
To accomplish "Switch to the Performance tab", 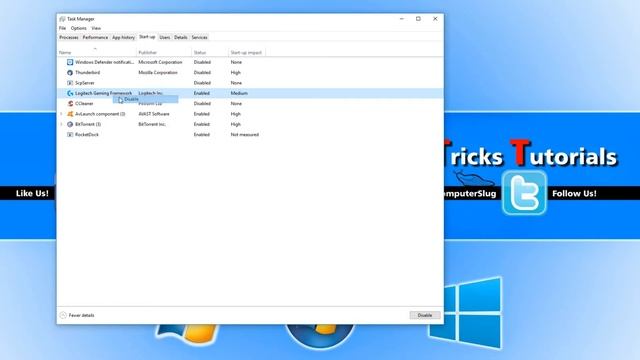I will click(x=95, y=37).
